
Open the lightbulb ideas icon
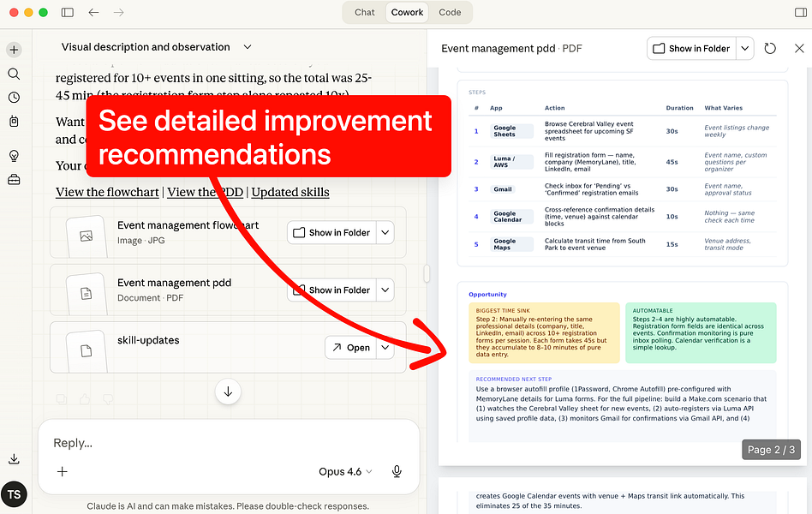tap(14, 156)
